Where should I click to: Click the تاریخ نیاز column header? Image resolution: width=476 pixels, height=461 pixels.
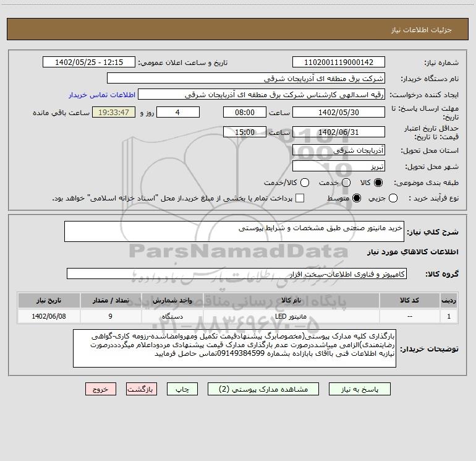tap(49, 300)
